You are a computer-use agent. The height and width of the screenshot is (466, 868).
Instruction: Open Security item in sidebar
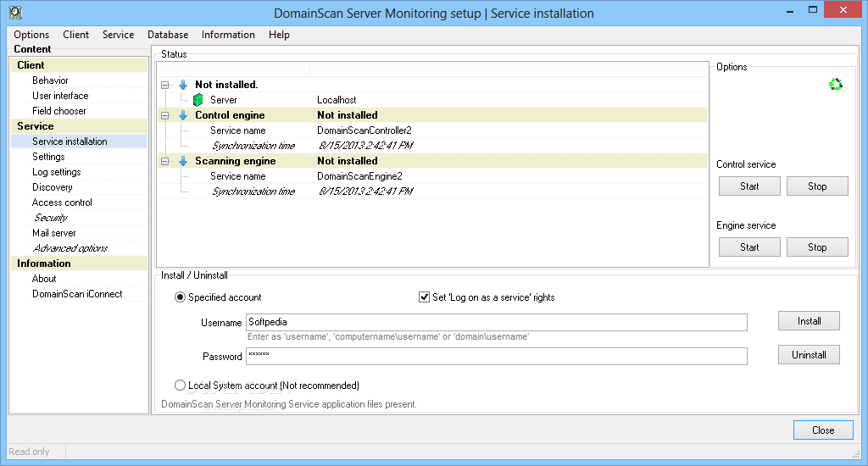point(51,218)
